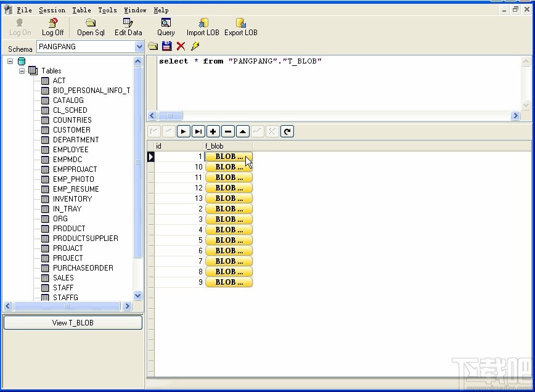Insert a record with plus icon
Screen dimensions: 535x392
coord(213,131)
